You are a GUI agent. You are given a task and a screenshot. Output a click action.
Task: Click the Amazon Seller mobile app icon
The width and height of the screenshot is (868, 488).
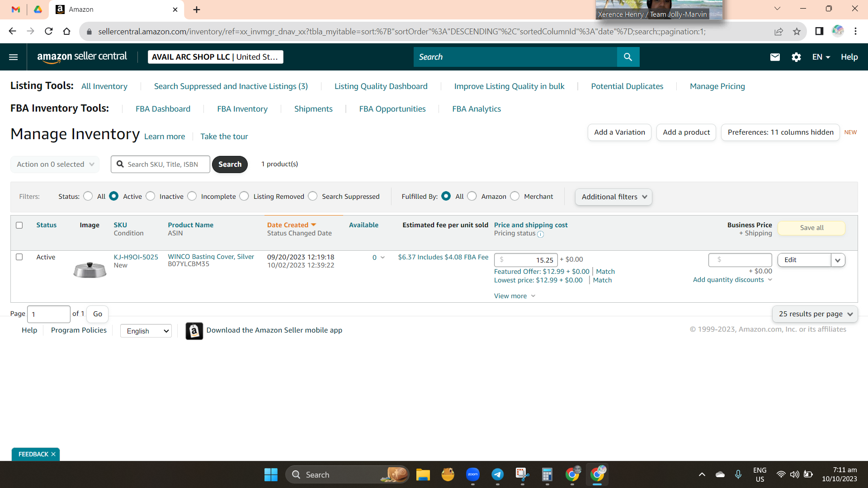click(x=194, y=331)
